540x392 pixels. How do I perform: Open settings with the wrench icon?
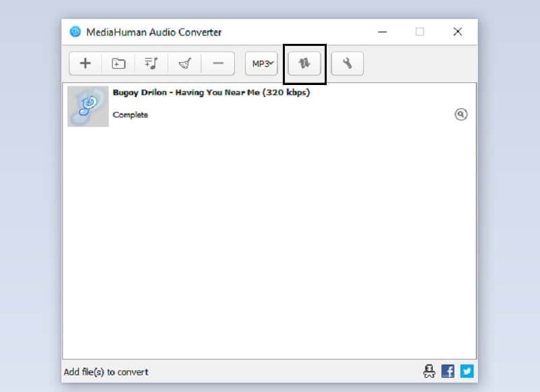[x=348, y=63]
